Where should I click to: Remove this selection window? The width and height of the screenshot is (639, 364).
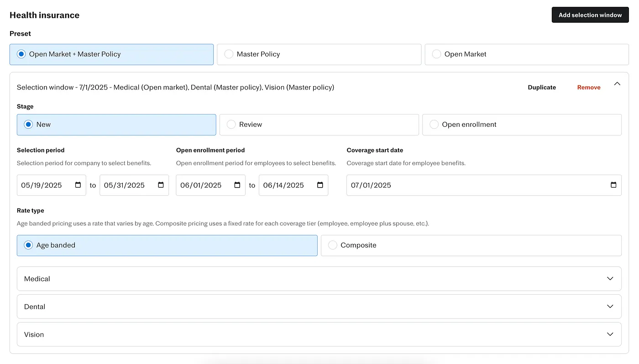point(589,87)
